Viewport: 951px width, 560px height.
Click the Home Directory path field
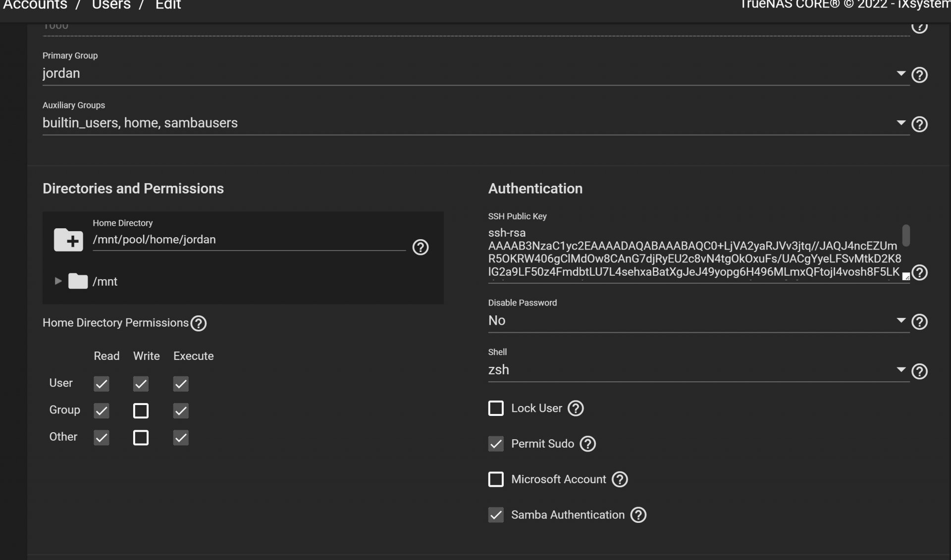point(249,240)
